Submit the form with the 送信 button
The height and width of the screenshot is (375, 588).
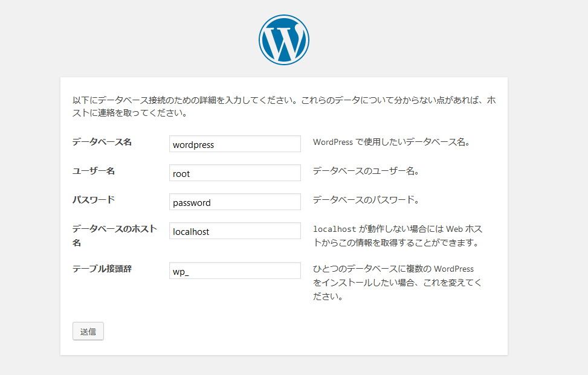click(88, 331)
